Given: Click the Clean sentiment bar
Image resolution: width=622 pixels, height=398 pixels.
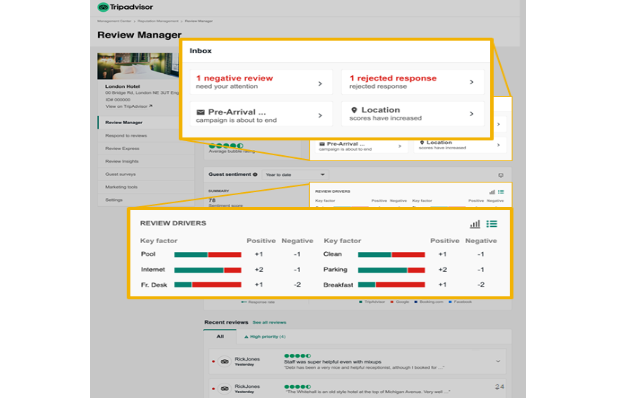Looking at the screenshot, I should (392, 255).
